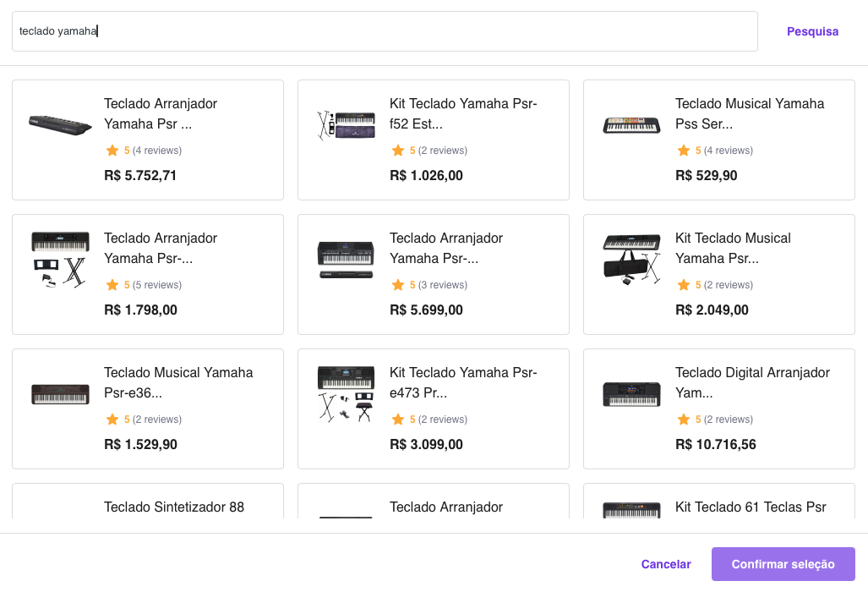The width and height of the screenshot is (868, 592).
Task: Select the Teclado Arranjador Yamaha Psr-f52 thumbnail image
Action: (346, 124)
